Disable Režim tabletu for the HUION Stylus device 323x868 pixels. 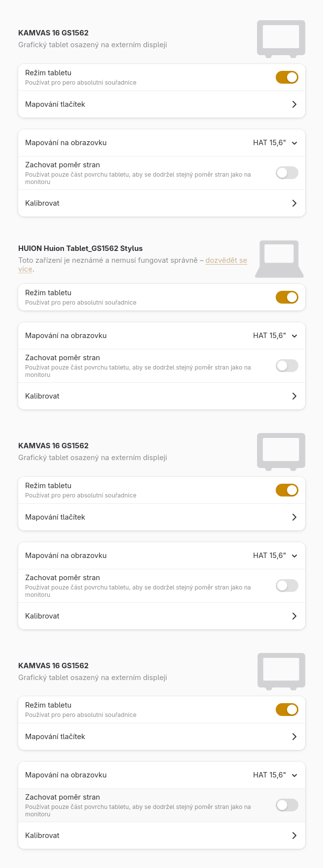[x=287, y=297]
